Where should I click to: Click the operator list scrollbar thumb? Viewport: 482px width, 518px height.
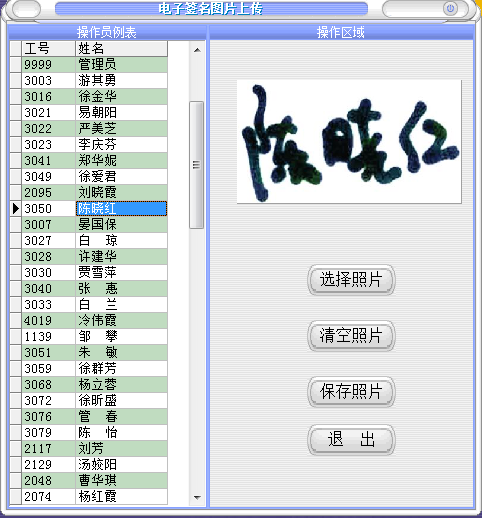(196, 165)
